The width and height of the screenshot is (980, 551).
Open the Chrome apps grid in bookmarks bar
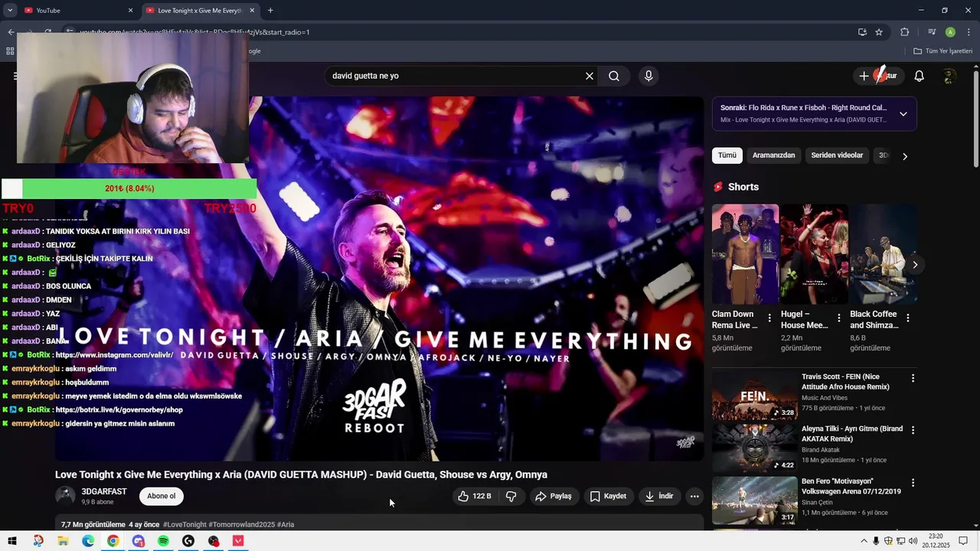pos(10,51)
